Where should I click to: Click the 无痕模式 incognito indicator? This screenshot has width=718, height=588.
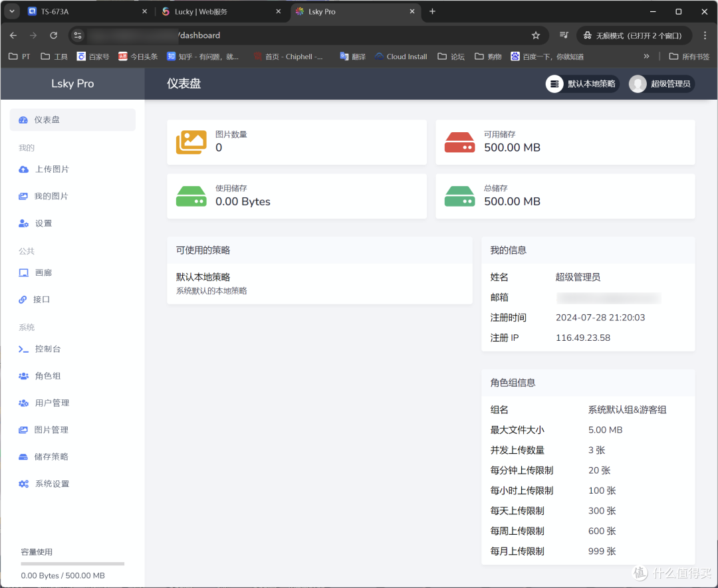[635, 35]
